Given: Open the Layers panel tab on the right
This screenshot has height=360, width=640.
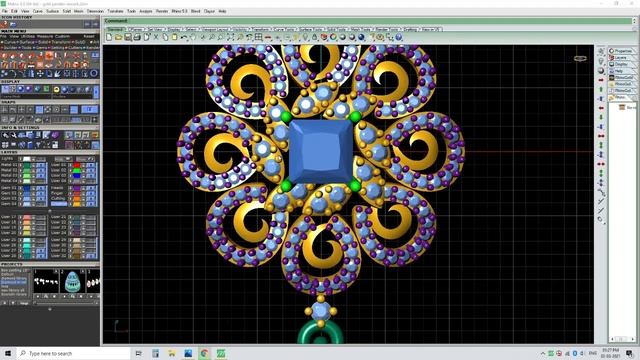Looking at the screenshot, I should pos(620,58).
